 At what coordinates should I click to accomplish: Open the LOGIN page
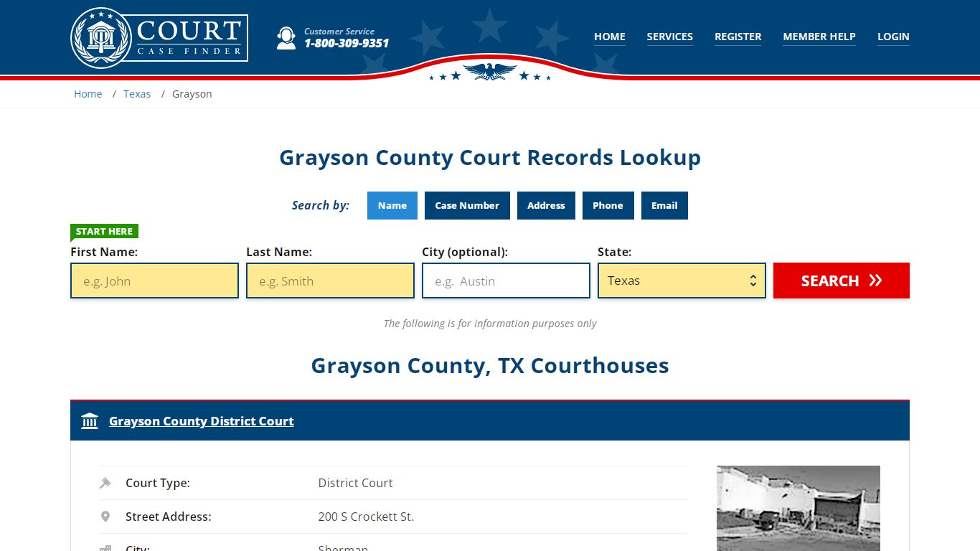point(893,37)
